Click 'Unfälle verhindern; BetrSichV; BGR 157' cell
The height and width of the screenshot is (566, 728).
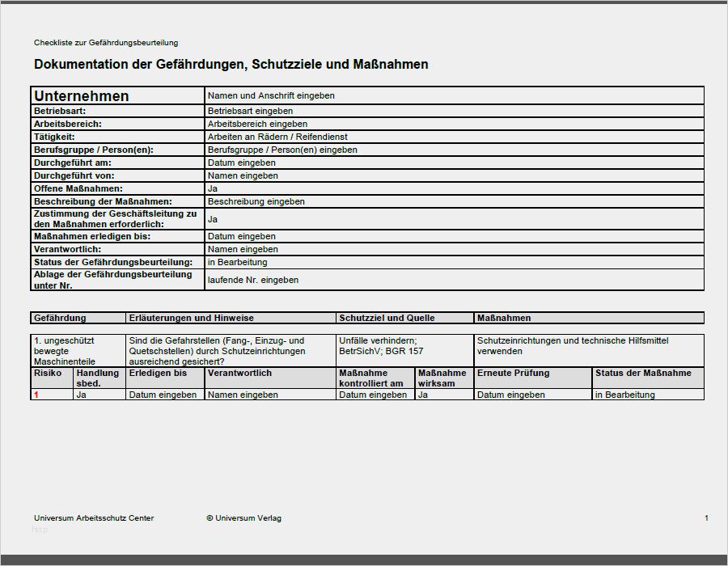pos(405,351)
